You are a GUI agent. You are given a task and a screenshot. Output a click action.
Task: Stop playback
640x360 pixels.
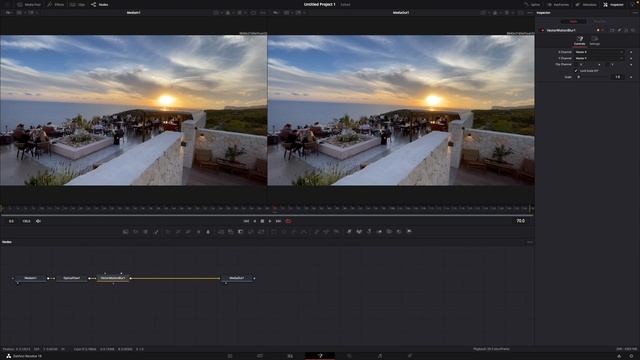(x=262, y=221)
